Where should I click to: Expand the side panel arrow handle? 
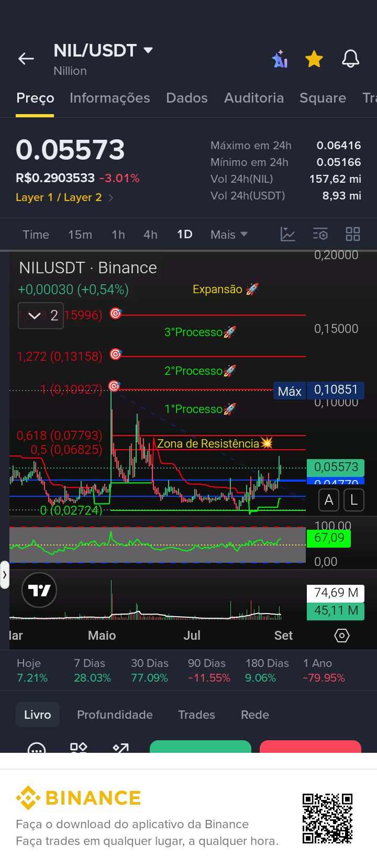click(4, 574)
